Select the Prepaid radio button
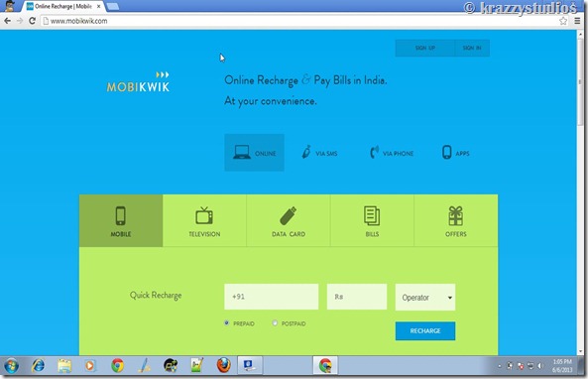Screen dimensions: 588x379 [226, 322]
